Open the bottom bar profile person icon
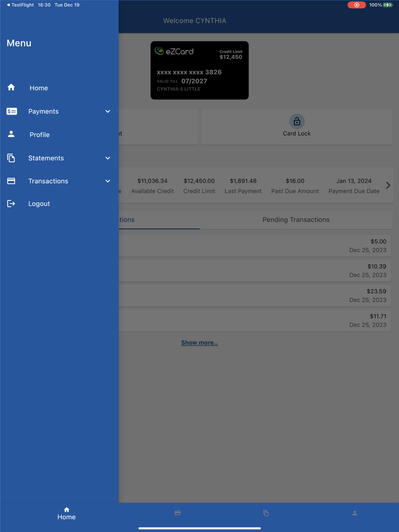 pyautogui.click(x=354, y=513)
